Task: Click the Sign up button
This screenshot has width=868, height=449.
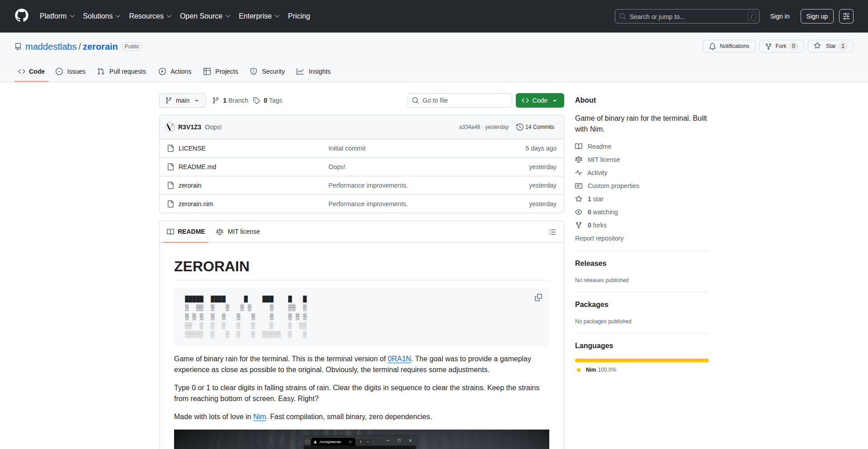Action: point(816,16)
